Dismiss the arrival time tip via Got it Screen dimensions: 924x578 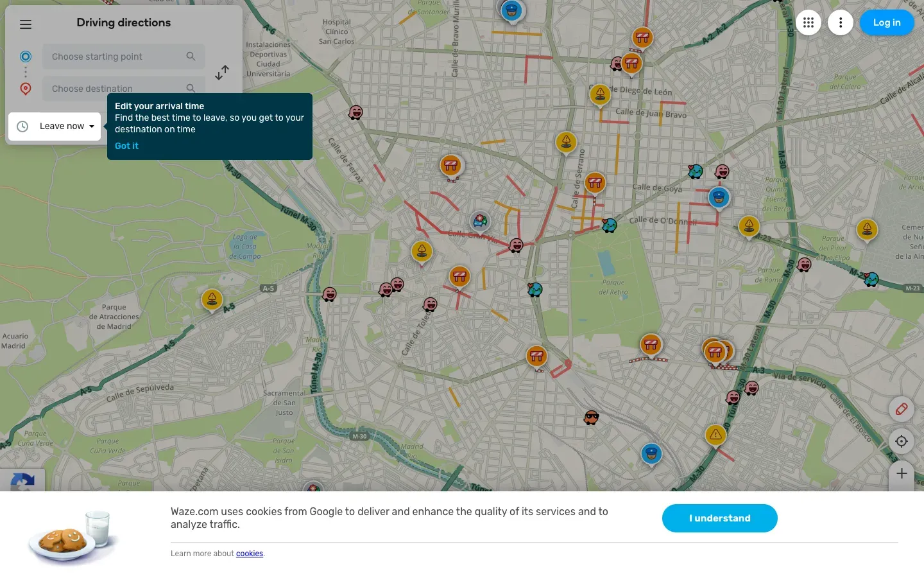tap(126, 146)
